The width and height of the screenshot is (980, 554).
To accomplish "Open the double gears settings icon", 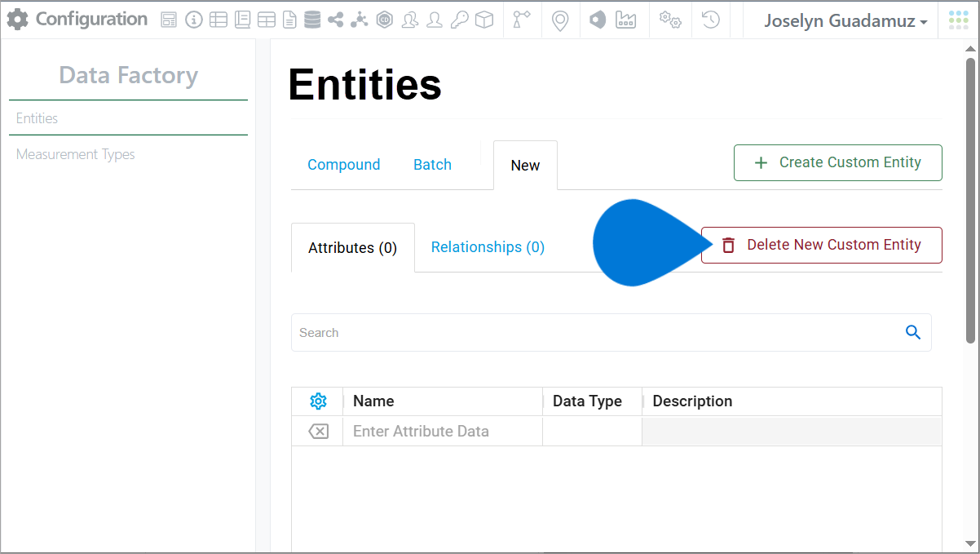I will coord(670,20).
